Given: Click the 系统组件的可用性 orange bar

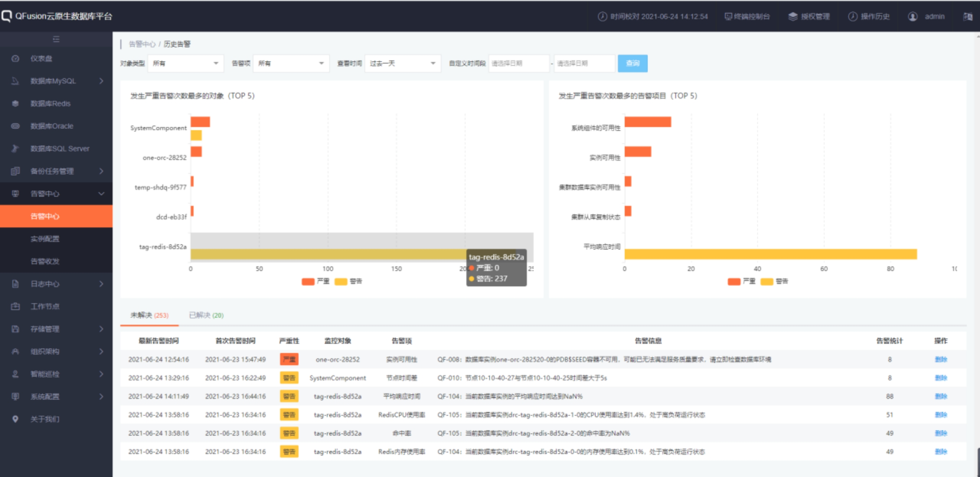Looking at the screenshot, I should (648, 122).
